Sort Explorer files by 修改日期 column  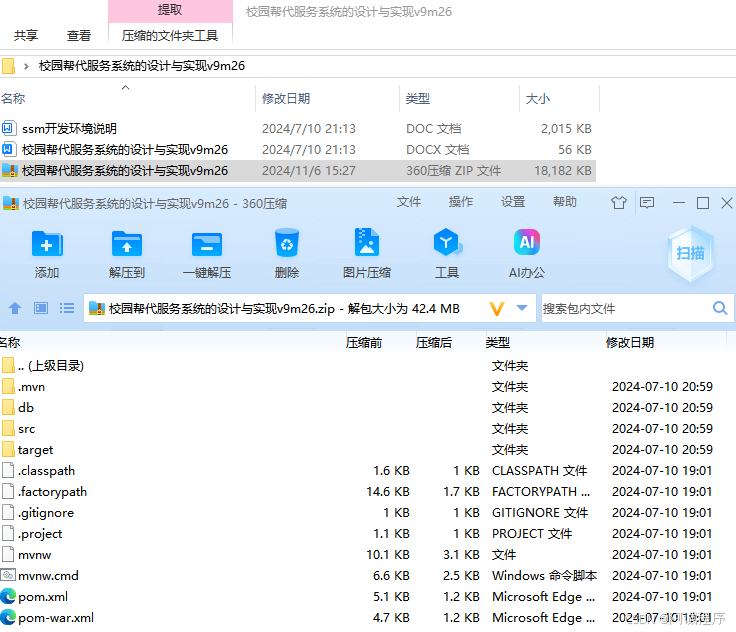point(286,99)
